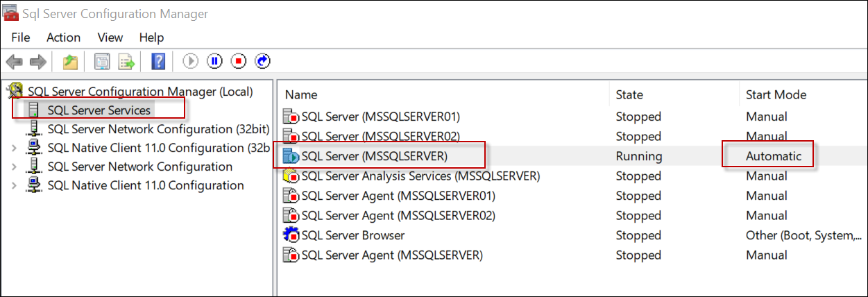The image size is (868, 297).
Task: Click the Restart Service toolbar icon
Action: point(262,62)
